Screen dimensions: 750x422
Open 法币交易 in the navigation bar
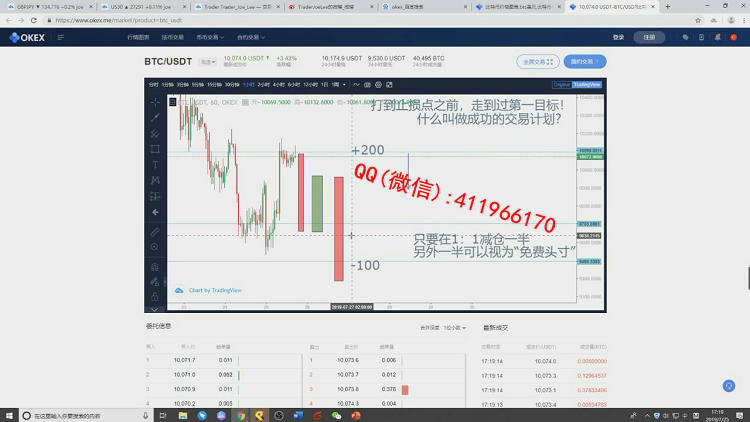tap(173, 37)
